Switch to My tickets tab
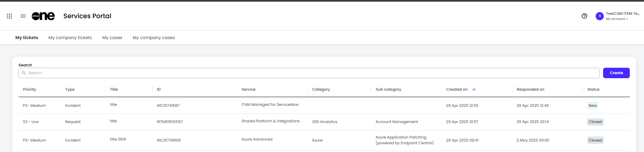644x152 pixels. (27, 38)
